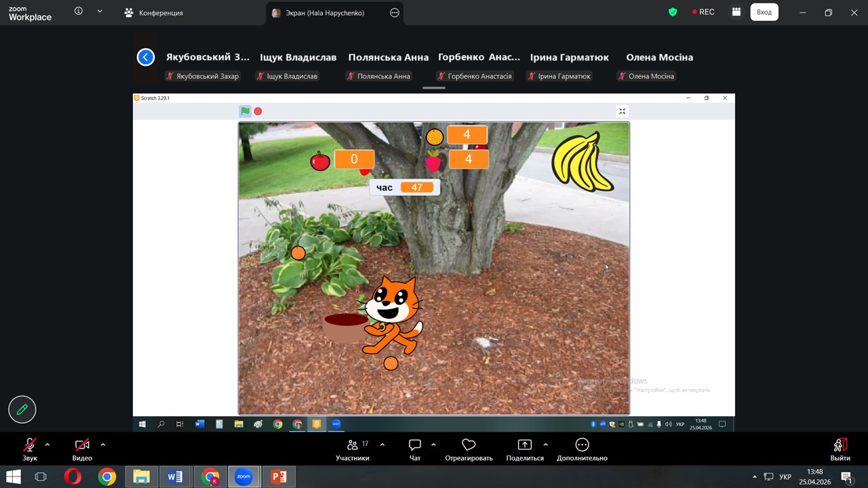Toggle the REC recording indicator
This screenshot has width=868, height=488.
tap(703, 12)
